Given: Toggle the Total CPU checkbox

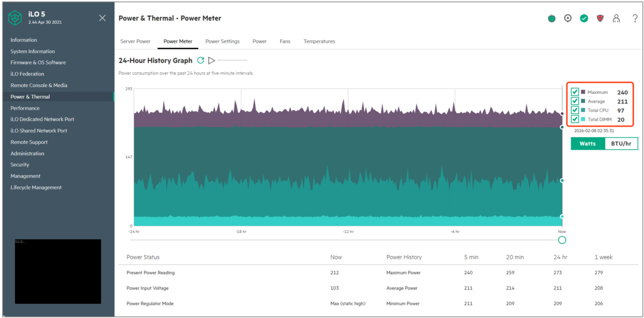Looking at the screenshot, I should coord(575,110).
